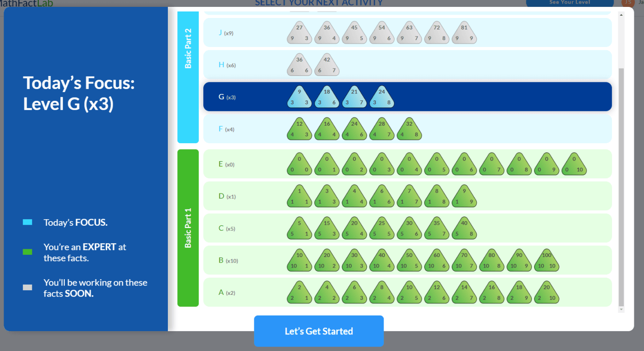Click the 3×3=9 fact triangle in Level G
Image resolution: width=644 pixels, height=351 pixels.
(299, 97)
